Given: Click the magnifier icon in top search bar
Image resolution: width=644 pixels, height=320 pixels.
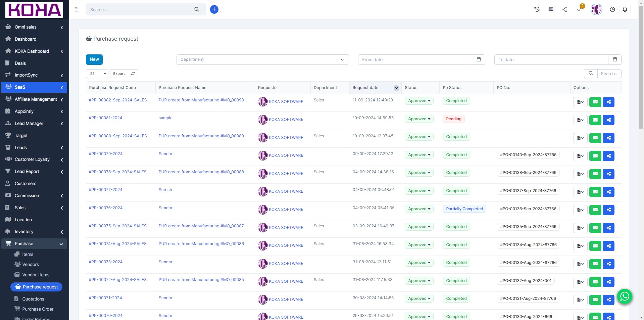Looking at the screenshot, I should pyautogui.click(x=197, y=9).
